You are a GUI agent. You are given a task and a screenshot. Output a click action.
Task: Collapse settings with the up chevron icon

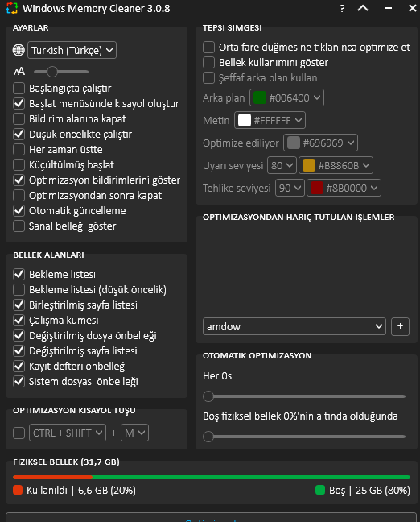pyautogui.click(x=363, y=8)
